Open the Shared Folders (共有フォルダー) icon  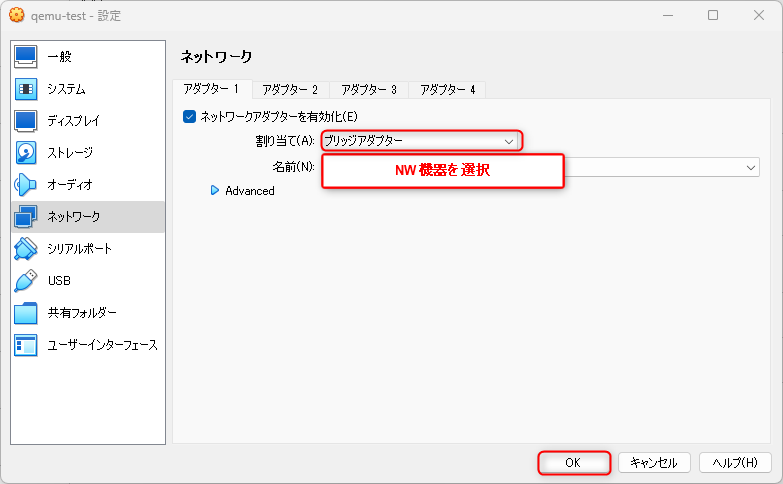tap(25, 313)
